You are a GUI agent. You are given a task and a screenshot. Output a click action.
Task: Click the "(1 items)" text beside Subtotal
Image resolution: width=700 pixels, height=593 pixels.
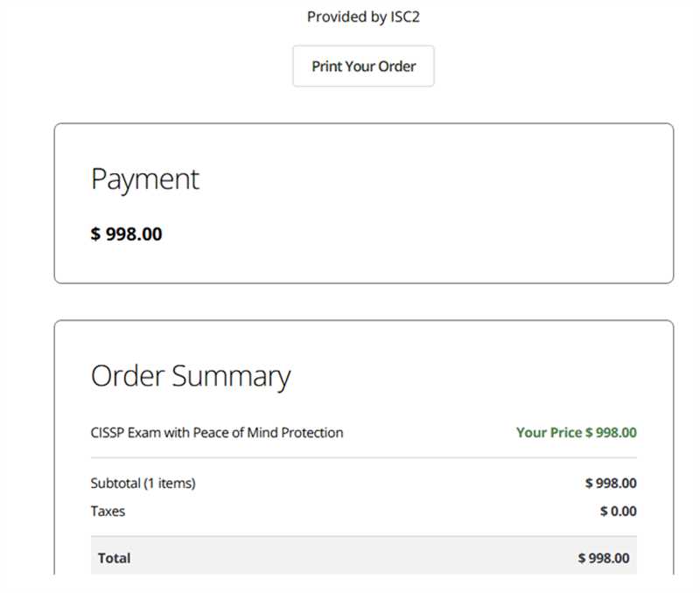[170, 483]
